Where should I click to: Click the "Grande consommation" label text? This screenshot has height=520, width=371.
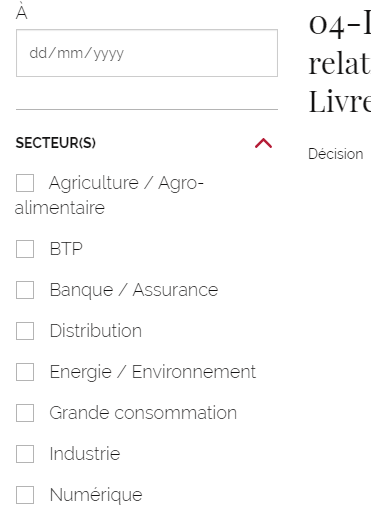coord(143,413)
